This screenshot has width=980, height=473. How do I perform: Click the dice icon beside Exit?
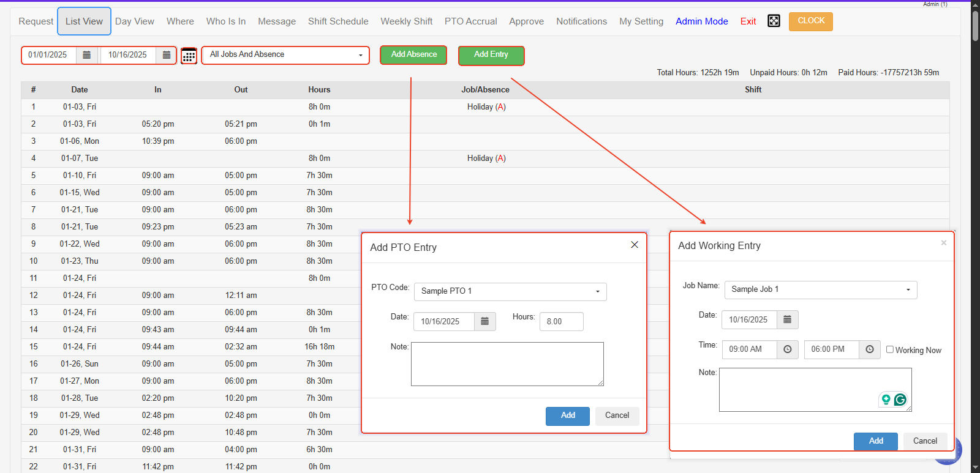[x=774, y=21]
